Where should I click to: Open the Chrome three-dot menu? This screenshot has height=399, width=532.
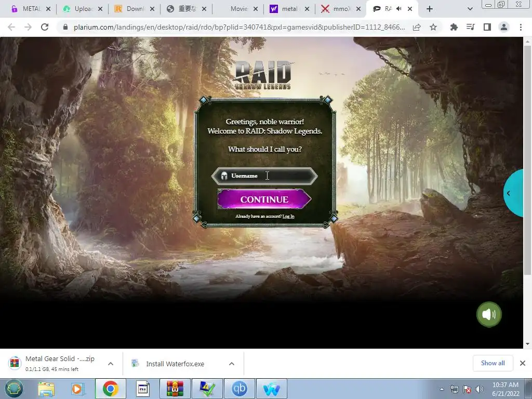521,27
